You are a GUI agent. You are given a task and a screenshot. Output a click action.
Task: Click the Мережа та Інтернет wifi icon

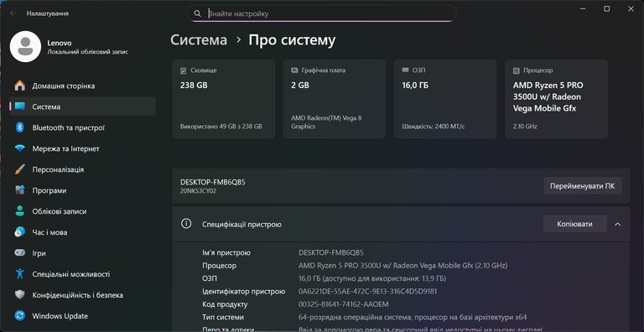pos(20,148)
